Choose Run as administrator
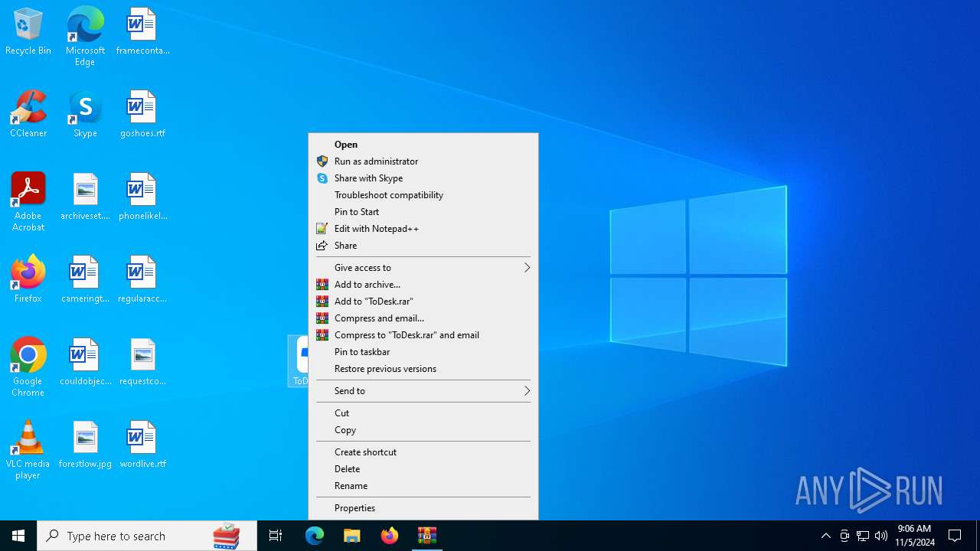The image size is (980, 551). pyautogui.click(x=423, y=161)
